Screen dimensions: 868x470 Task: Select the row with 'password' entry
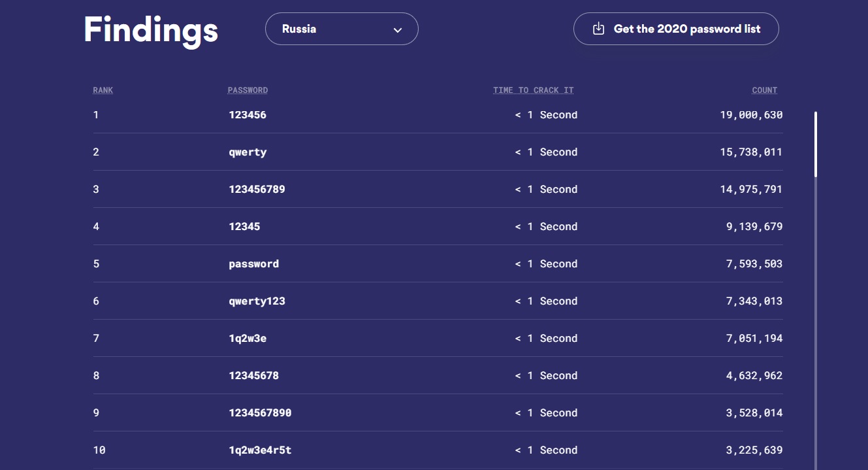pyautogui.click(x=253, y=264)
